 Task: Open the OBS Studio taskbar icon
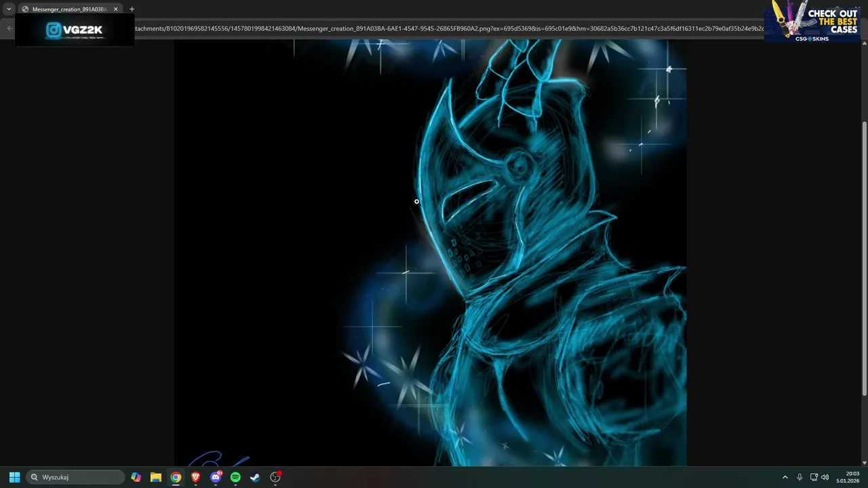click(275, 477)
